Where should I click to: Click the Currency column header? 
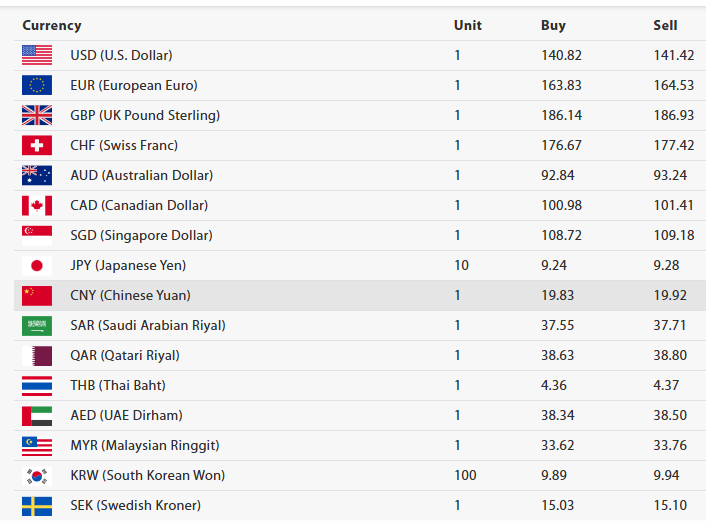(x=52, y=25)
